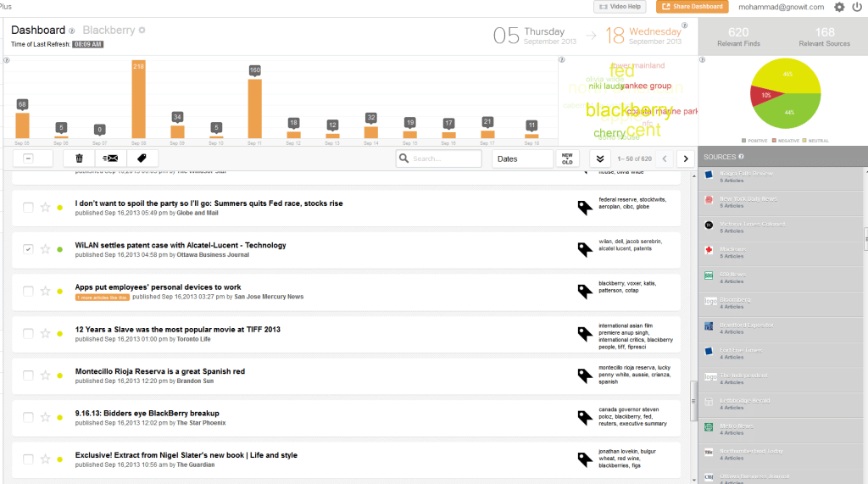Click help icon at word cloud corner

(x=562, y=60)
